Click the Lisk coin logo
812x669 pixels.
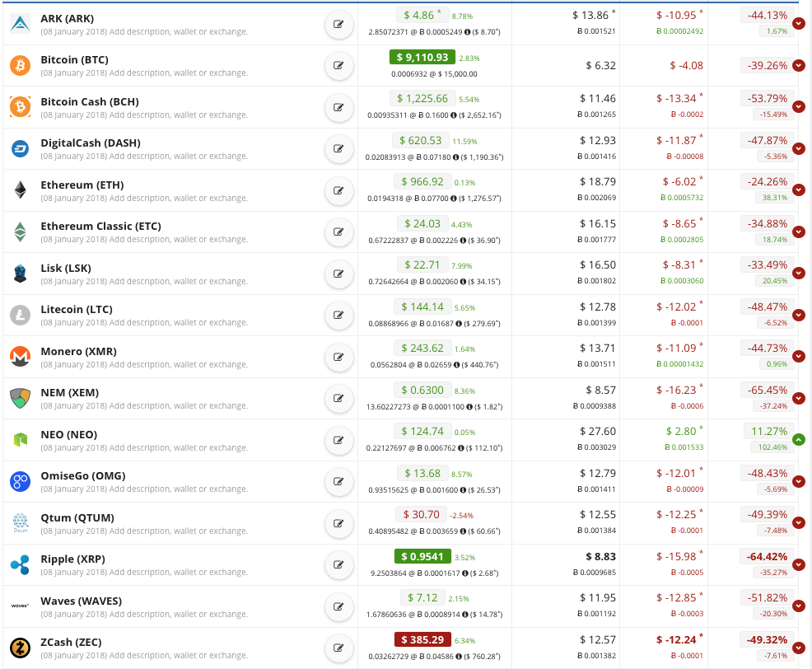pyautogui.click(x=21, y=273)
